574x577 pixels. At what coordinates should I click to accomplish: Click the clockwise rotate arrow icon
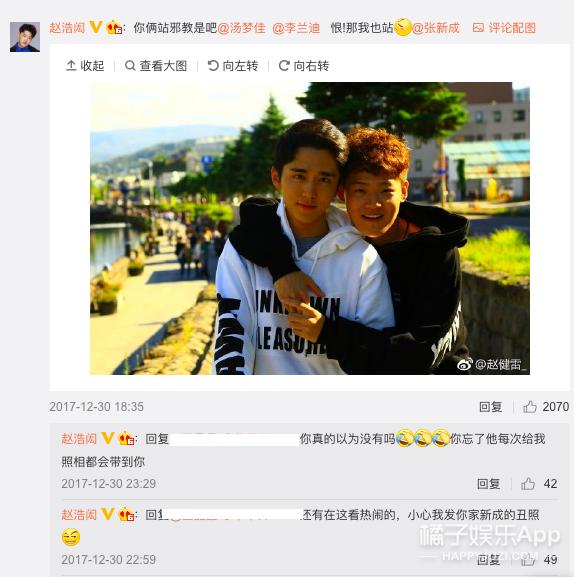tap(284, 66)
